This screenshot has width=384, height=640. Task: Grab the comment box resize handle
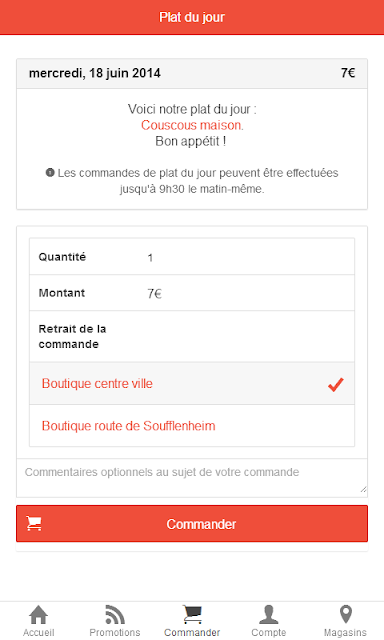coord(363,489)
